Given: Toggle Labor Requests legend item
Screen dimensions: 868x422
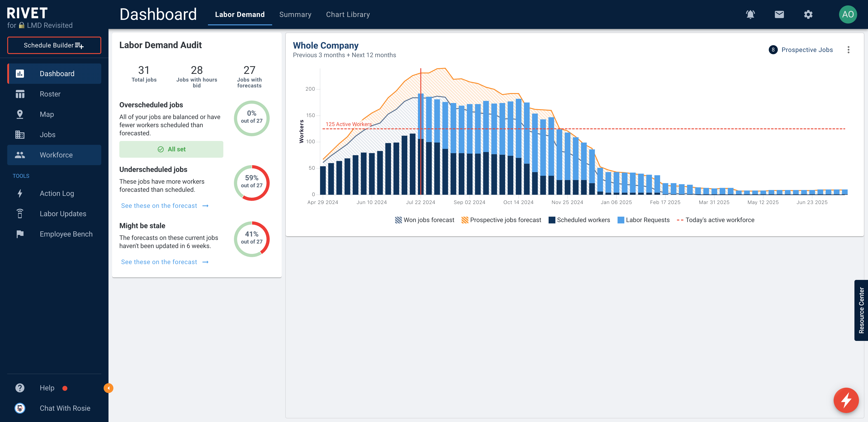Looking at the screenshot, I should [643, 220].
